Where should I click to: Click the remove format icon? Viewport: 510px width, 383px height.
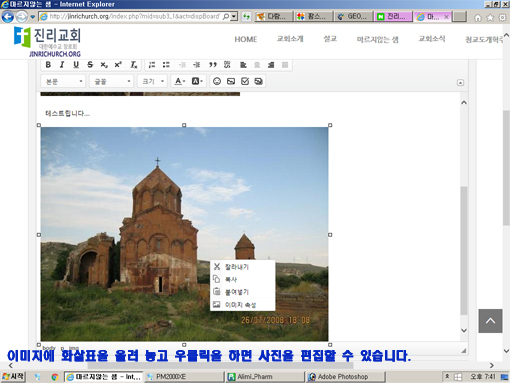point(134,65)
